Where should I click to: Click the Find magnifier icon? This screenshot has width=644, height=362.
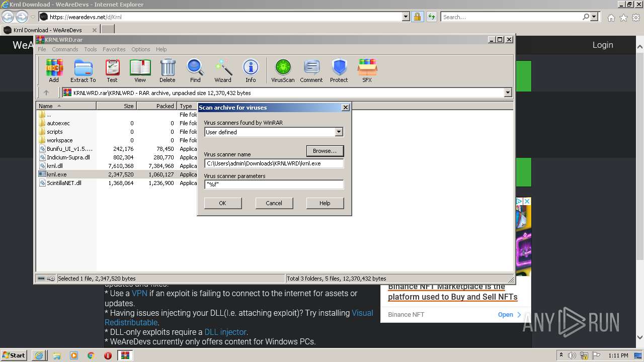point(195,70)
